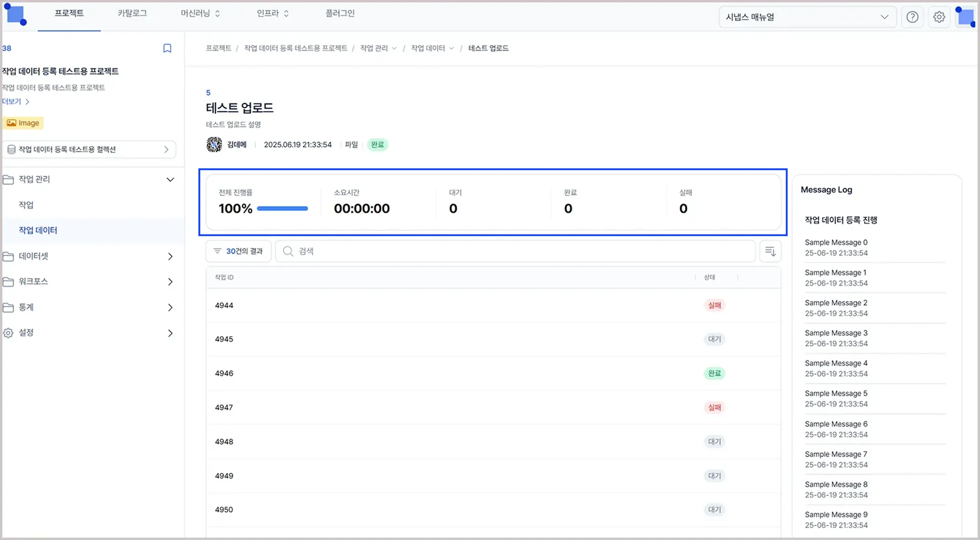Click the 더보기 link

tap(15, 101)
